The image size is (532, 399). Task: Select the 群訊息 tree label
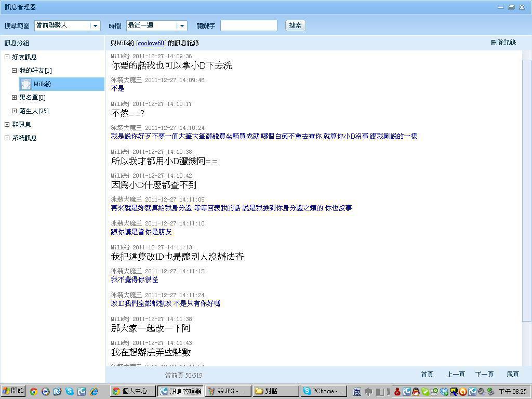tap(21, 125)
